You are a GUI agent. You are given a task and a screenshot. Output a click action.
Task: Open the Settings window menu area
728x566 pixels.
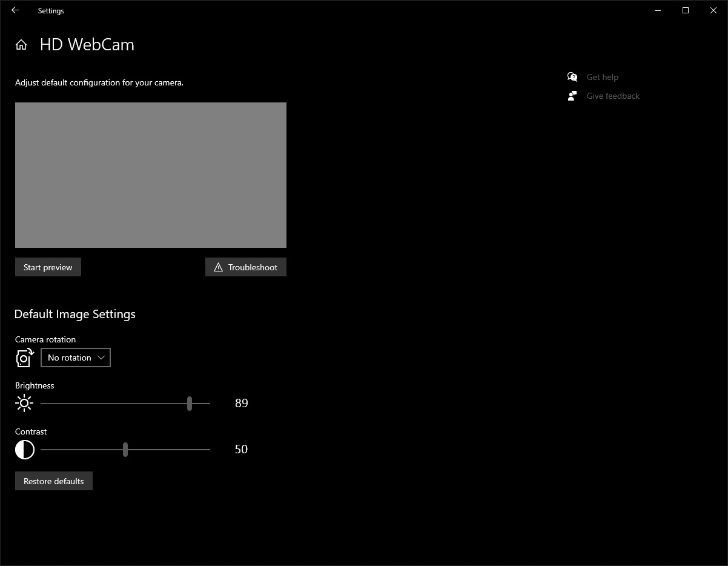pyautogui.click(x=50, y=10)
